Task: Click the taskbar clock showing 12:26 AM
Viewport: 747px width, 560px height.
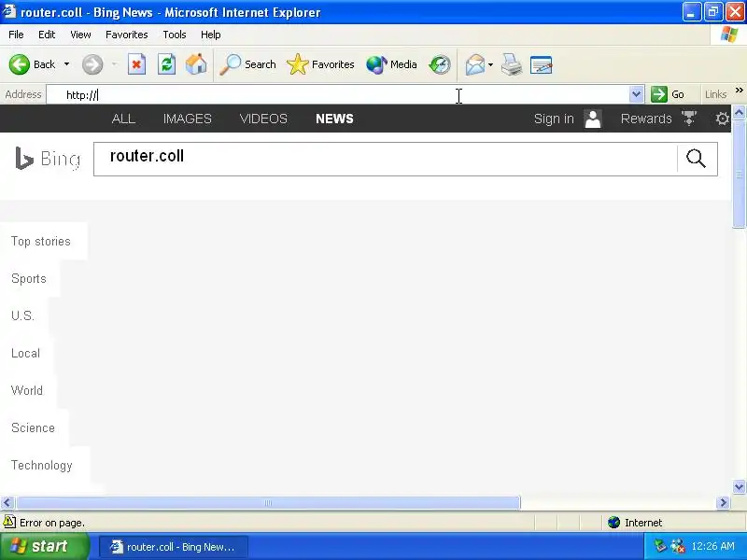Action: tap(712, 546)
